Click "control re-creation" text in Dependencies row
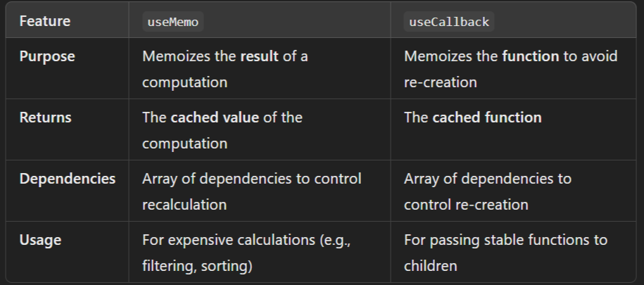The width and height of the screenshot is (644, 285). (x=466, y=205)
